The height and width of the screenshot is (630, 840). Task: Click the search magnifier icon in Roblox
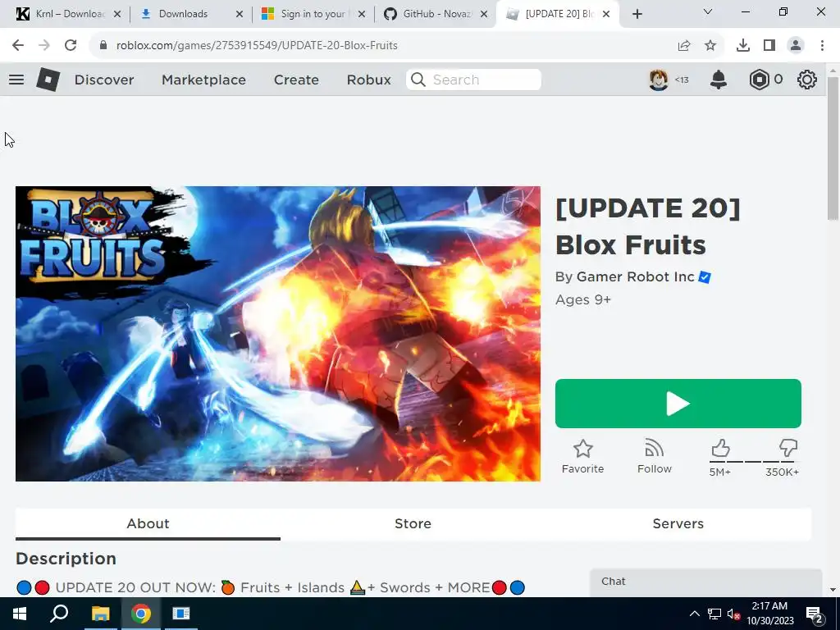(x=418, y=80)
